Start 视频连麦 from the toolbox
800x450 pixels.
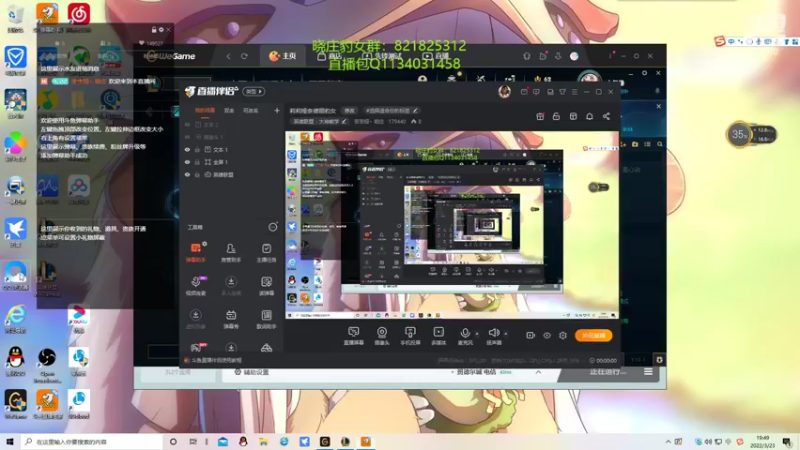click(195, 286)
